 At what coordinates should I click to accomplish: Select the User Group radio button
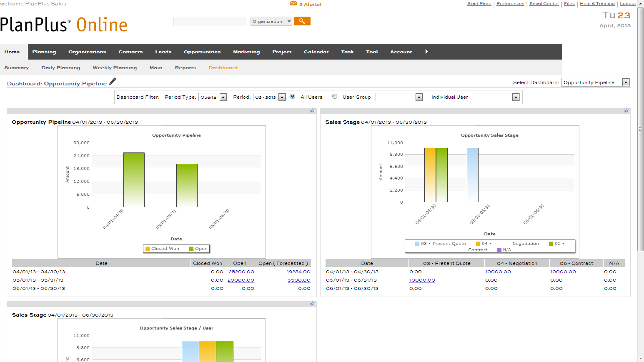point(335,97)
